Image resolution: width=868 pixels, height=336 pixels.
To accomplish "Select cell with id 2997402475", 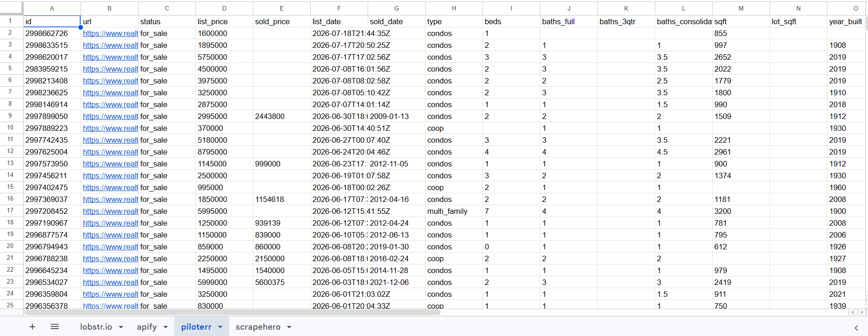I will 52,187.
